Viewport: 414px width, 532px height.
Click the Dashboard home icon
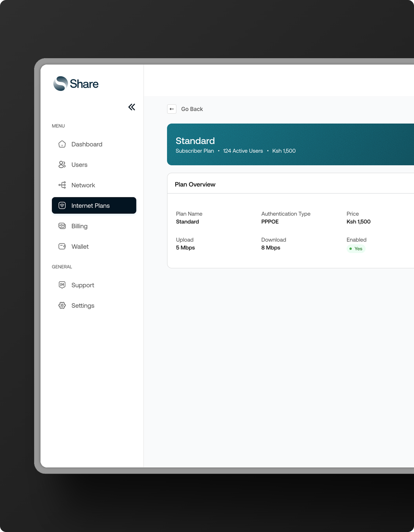[x=62, y=144]
